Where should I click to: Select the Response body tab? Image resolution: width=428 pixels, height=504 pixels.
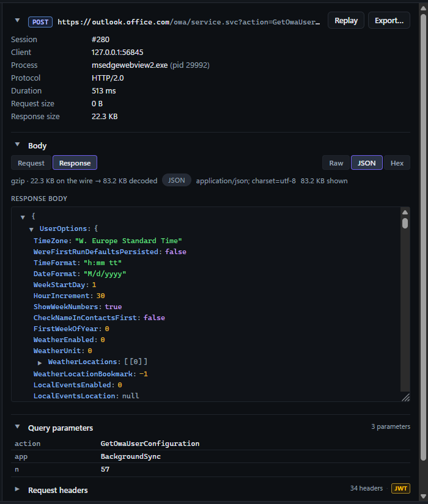75,163
